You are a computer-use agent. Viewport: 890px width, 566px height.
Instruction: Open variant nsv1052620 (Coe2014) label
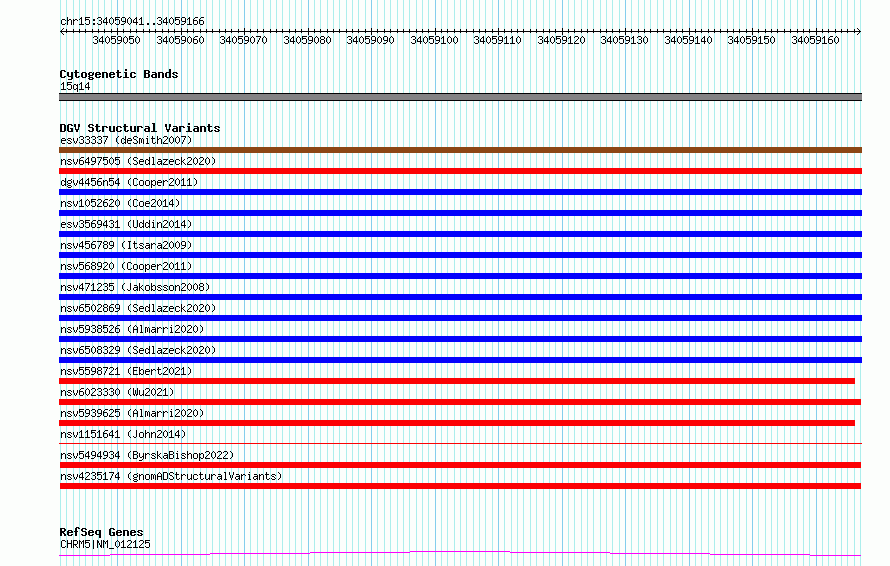pyautogui.click(x=120, y=203)
